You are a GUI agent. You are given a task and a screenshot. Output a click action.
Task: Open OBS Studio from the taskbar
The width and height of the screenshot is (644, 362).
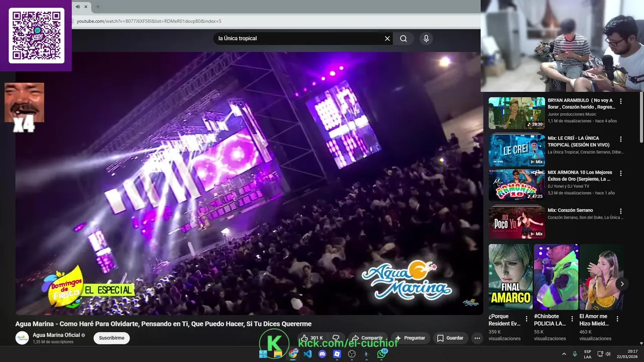pos(352,354)
